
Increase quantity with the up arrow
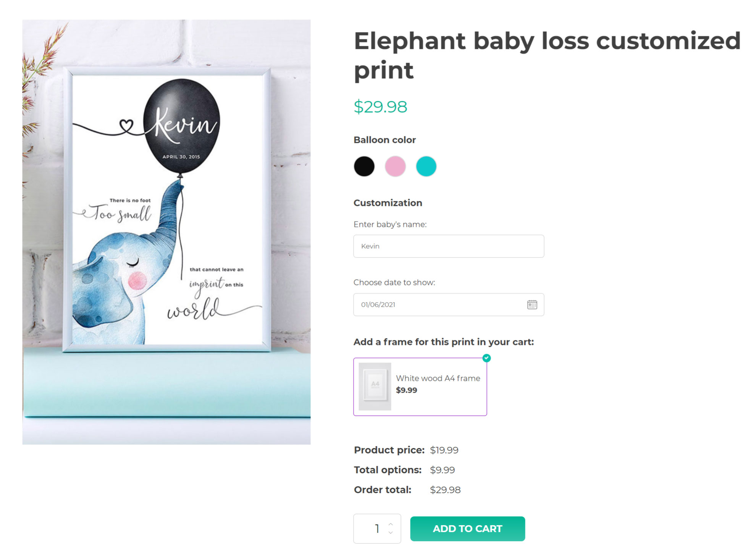pyautogui.click(x=391, y=524)
